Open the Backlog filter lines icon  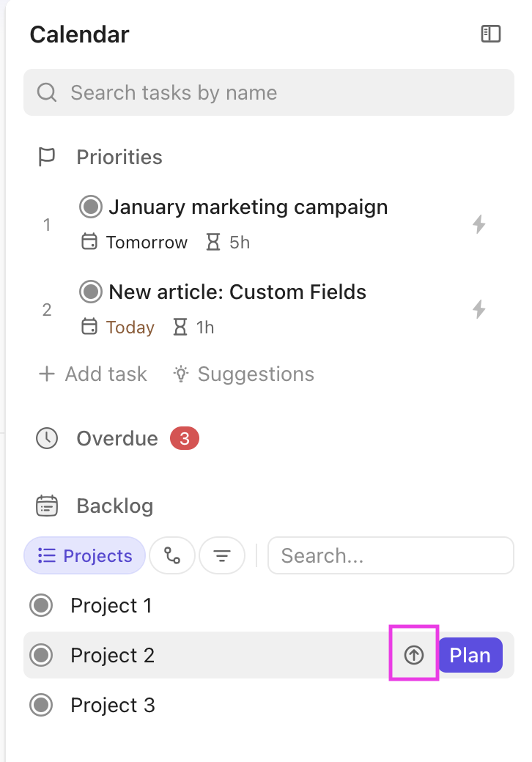222,556
